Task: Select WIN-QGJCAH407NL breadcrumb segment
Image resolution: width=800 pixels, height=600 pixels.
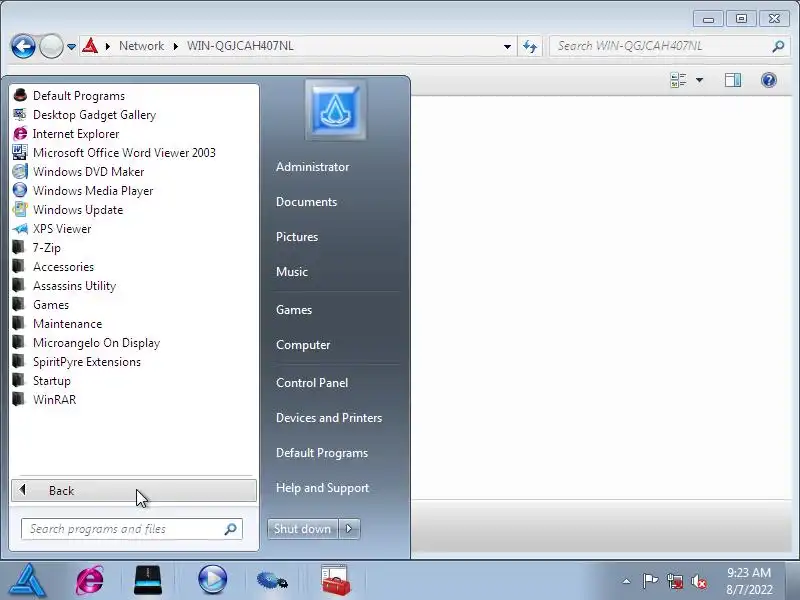Action: (x=240, y=46)
